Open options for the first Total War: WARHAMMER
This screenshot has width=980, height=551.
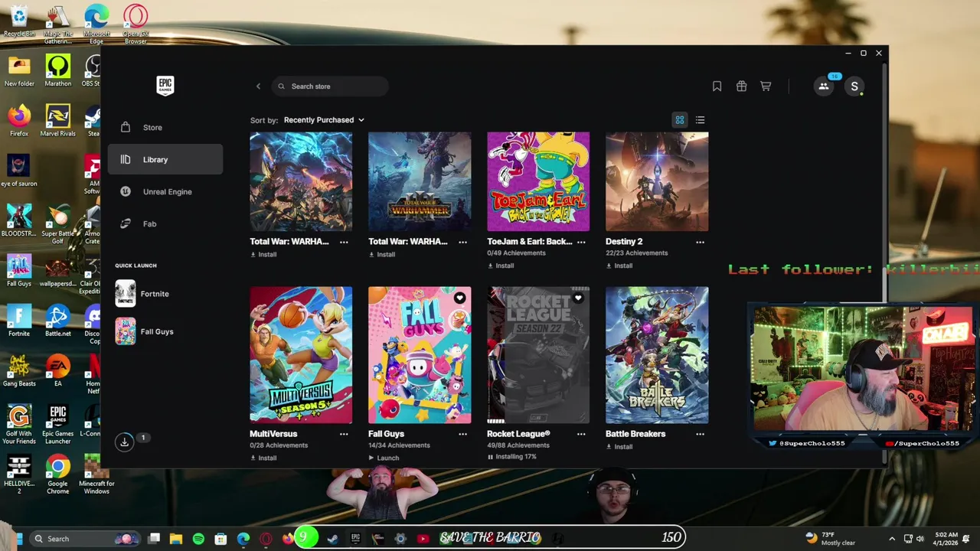[344, 242]
